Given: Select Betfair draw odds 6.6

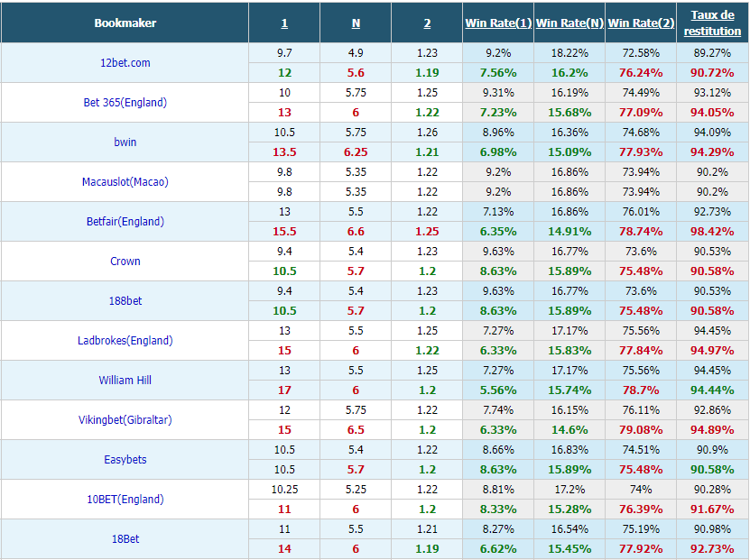Looking at the screenshot, I should [x=356, y=231].
